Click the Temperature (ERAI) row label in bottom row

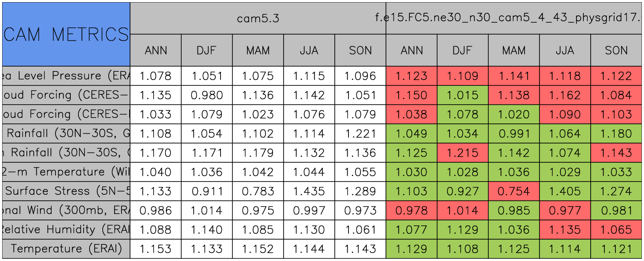point(66,249)
